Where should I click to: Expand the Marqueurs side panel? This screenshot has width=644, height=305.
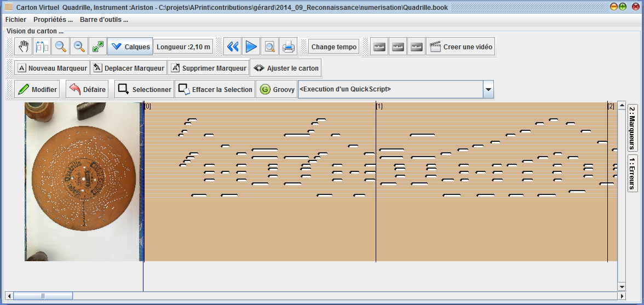(632, 127)
